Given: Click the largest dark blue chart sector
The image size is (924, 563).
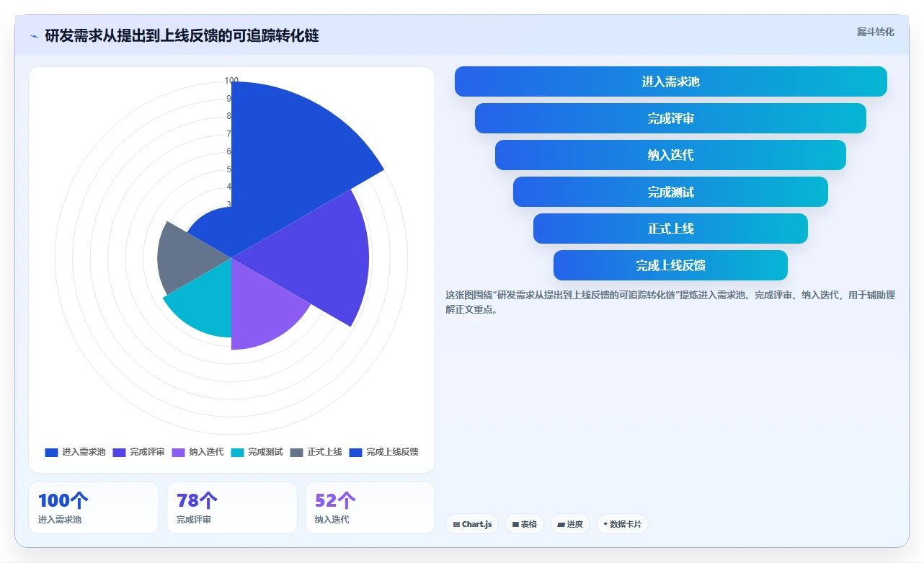Looking at the screenshot, I should pos(288,159).
